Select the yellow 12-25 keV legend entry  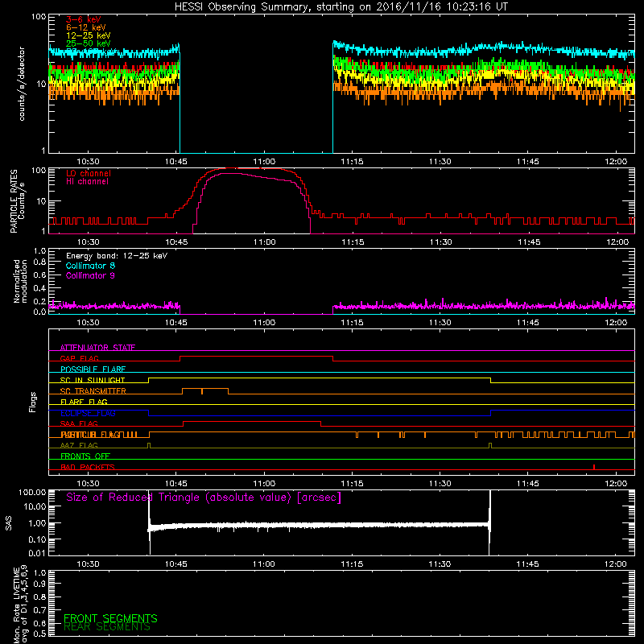point(89,35)
